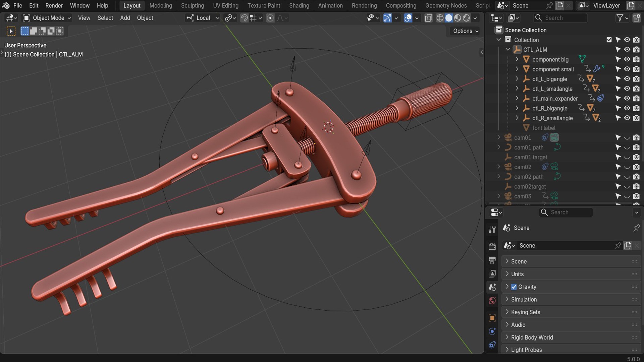
Task: Select the Tweak select tool icon
Action: [x=11, y=31]
